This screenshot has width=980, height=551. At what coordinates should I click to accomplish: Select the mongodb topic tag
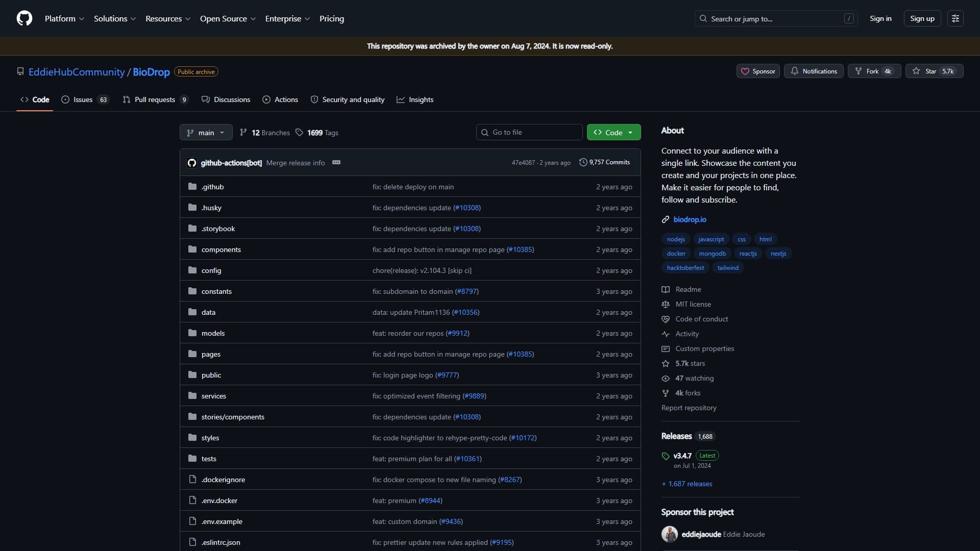pyautogui.click(x=712, y=254)
